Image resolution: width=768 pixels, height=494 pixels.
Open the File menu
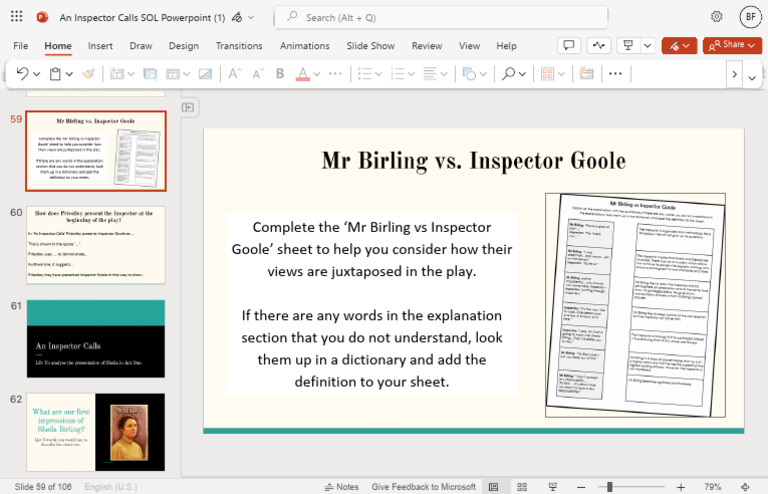coord(21,46)
